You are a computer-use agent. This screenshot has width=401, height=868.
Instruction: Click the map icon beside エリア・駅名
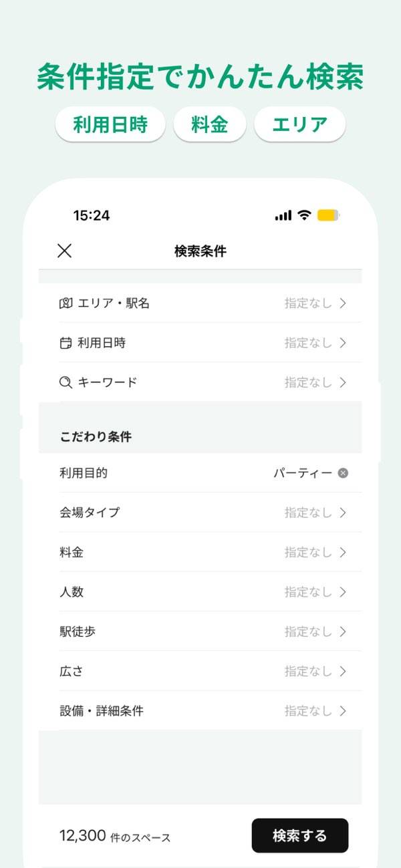click(65, 303)
